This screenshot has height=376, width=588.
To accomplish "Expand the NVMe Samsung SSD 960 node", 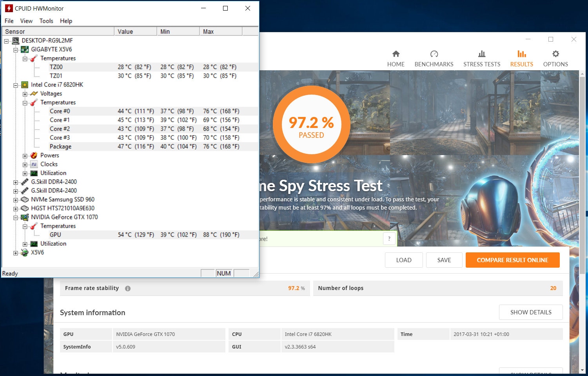I will (x=16, y=200).
